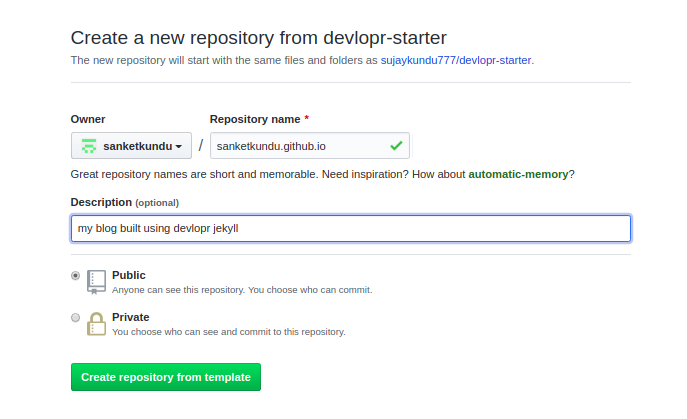This screenshot has width=687, height=419.
Task: Select the Public radio button
Action: tap(75, 276)
